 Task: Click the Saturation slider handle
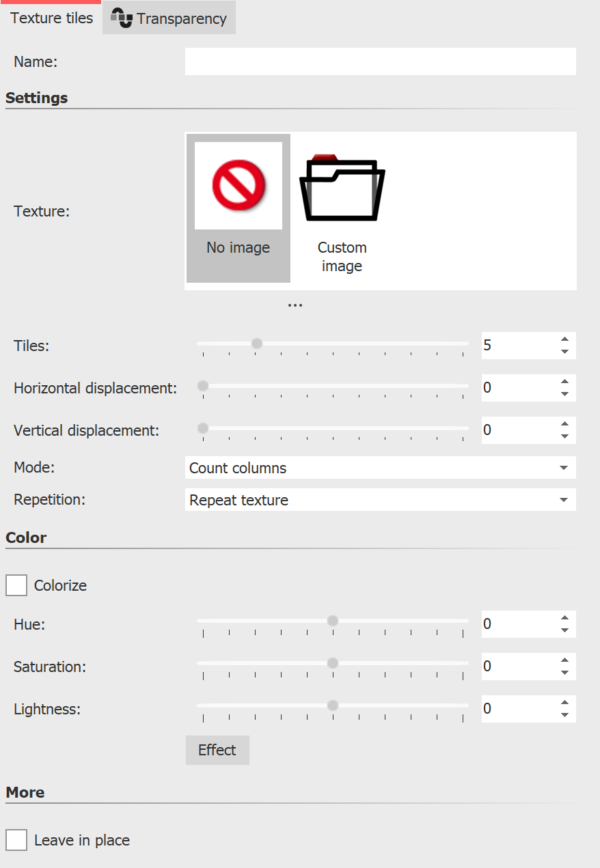332,663
